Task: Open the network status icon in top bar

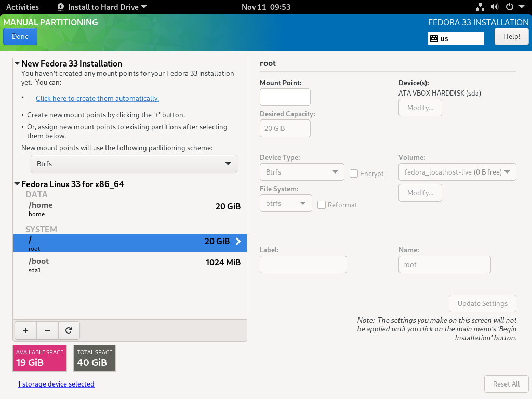Action: [480, 7]
